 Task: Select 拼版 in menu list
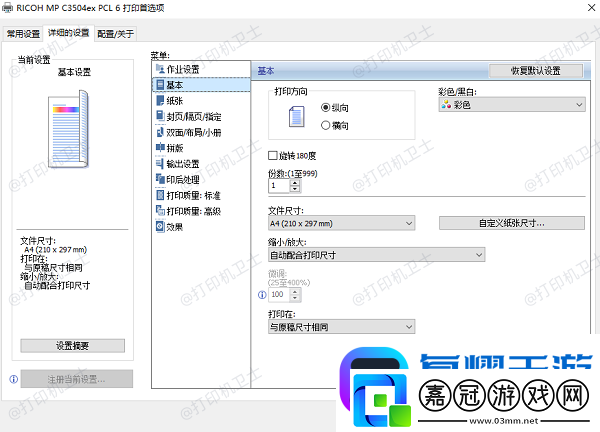click(201, 148)
